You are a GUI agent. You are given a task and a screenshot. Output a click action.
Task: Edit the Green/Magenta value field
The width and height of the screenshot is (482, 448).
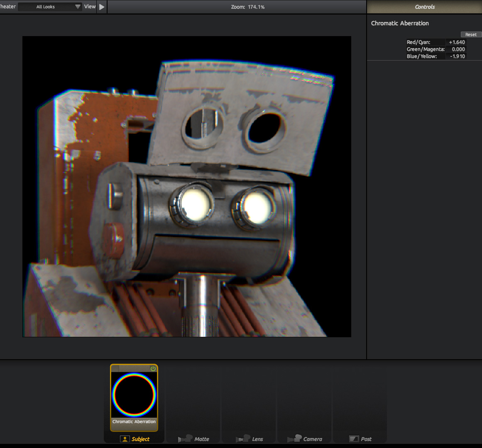(x=456, y=49)
